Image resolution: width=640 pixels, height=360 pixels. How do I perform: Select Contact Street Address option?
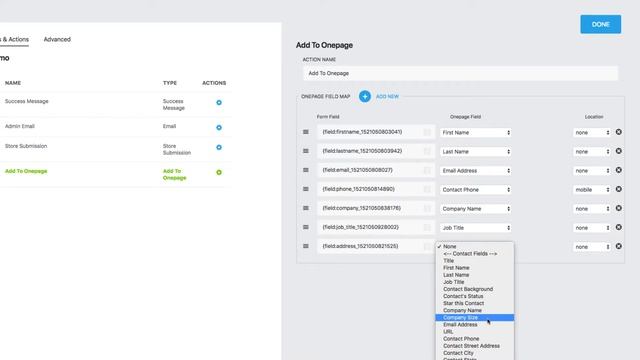[475, 346]
